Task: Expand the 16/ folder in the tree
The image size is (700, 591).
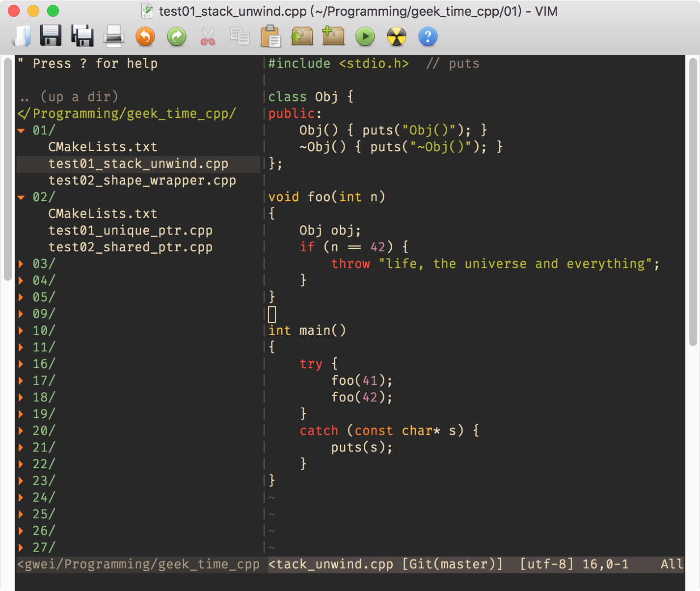Action: [x=42, y=364]
